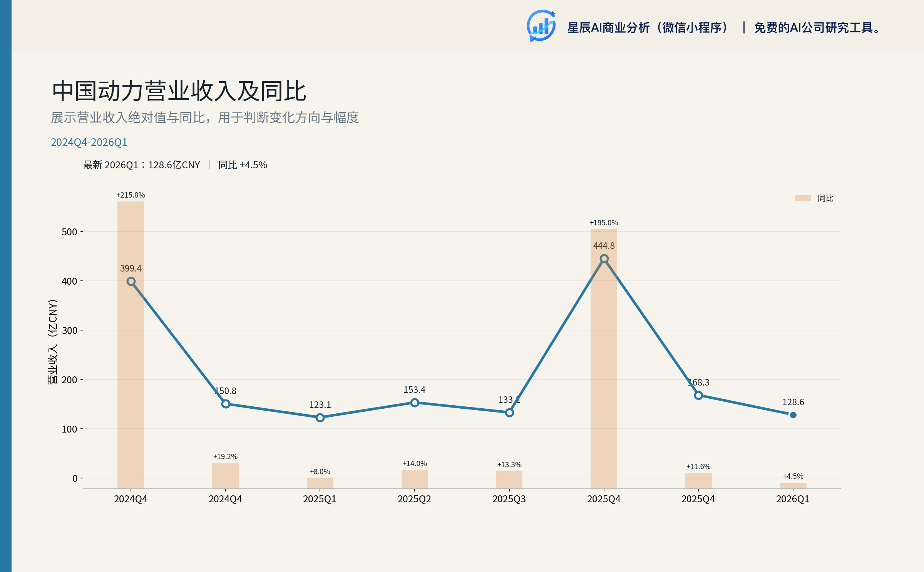Image resolution: width=924 pixels, height=572 pixels.
Task: Click the +13.3% bar
Action: 509,480
